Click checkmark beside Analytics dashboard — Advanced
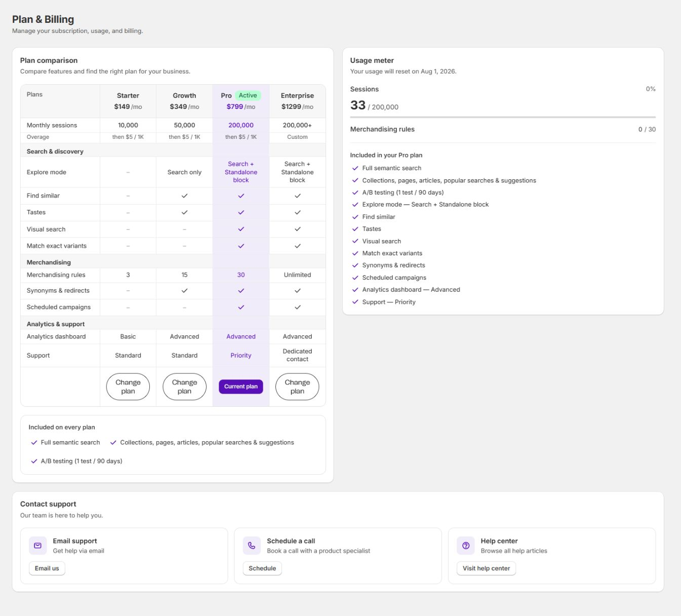681x616 pixels. (x=355, y=290)
